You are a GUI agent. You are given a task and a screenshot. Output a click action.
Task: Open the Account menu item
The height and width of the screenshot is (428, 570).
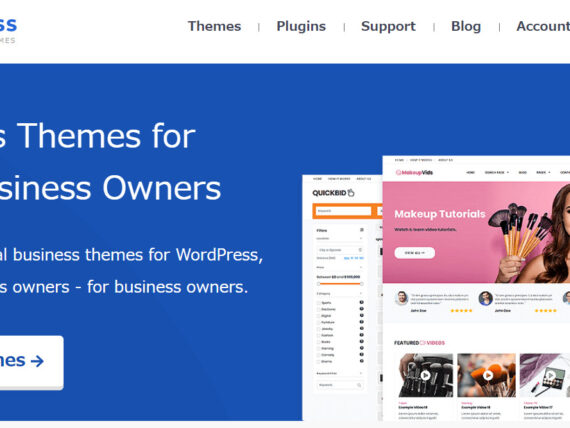543,26
